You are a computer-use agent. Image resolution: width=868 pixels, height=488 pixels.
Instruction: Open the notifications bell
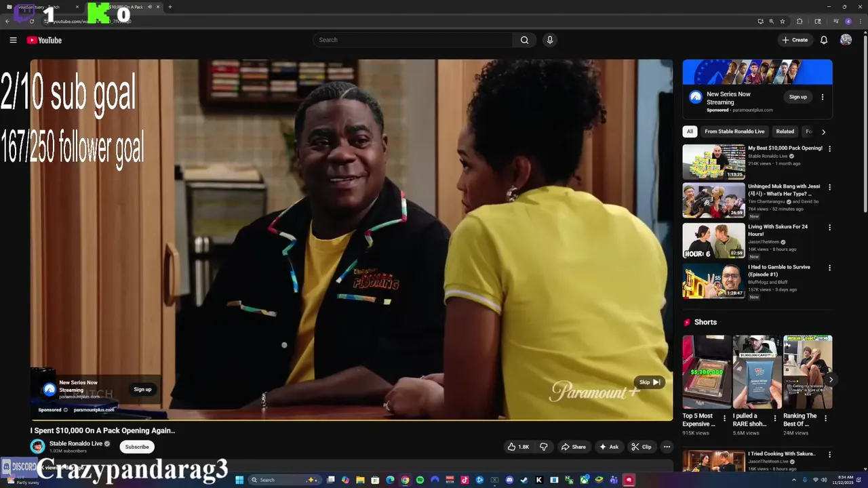point(824,40)
